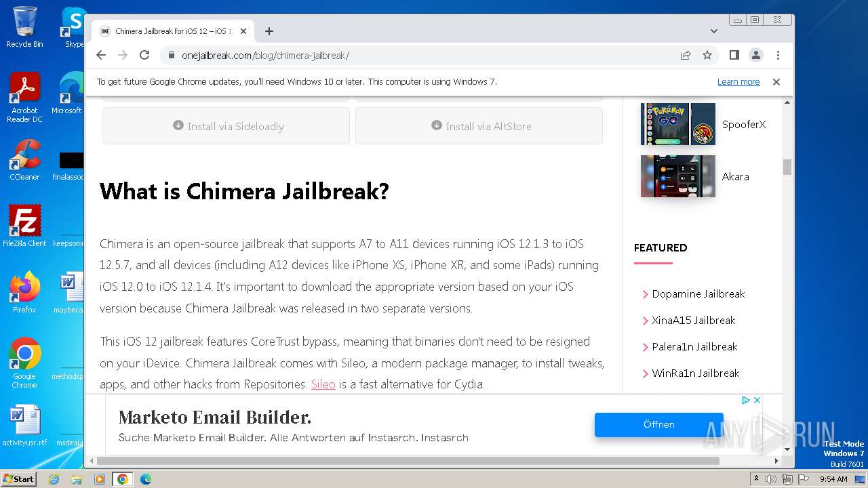Select the What is Chimera Jailbreak heading
This screenshot has height=488, width=868.
(x=244, y=191)
